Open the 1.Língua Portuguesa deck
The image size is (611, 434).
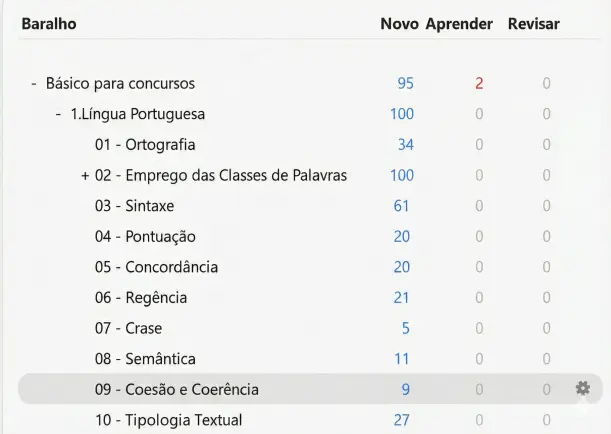(137, 114)
